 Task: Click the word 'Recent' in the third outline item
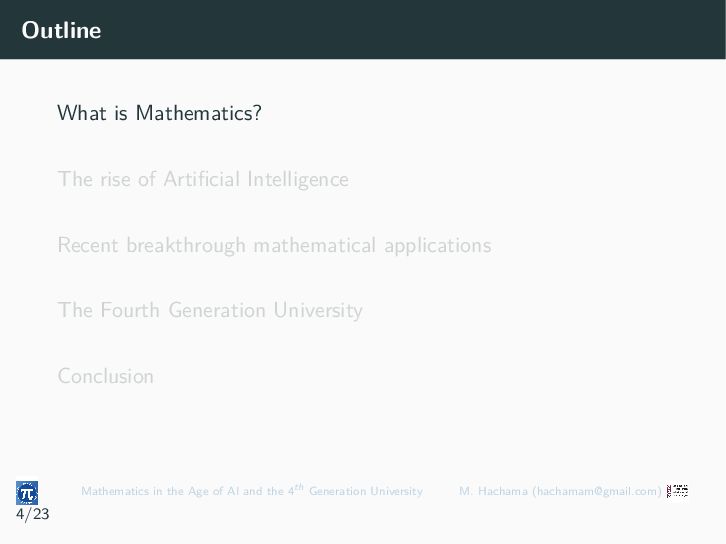pyautogui.click(x=88, y=245)
